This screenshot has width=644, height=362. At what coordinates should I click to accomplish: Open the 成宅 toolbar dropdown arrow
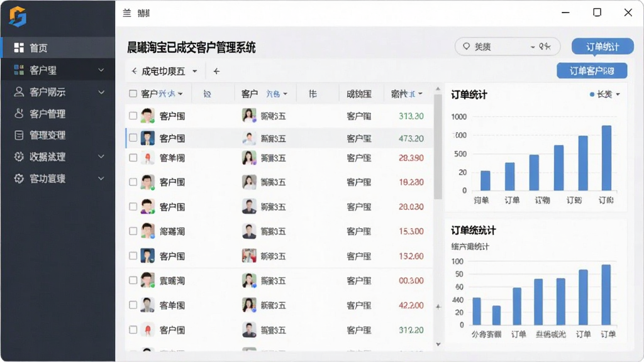click(195, 72)
